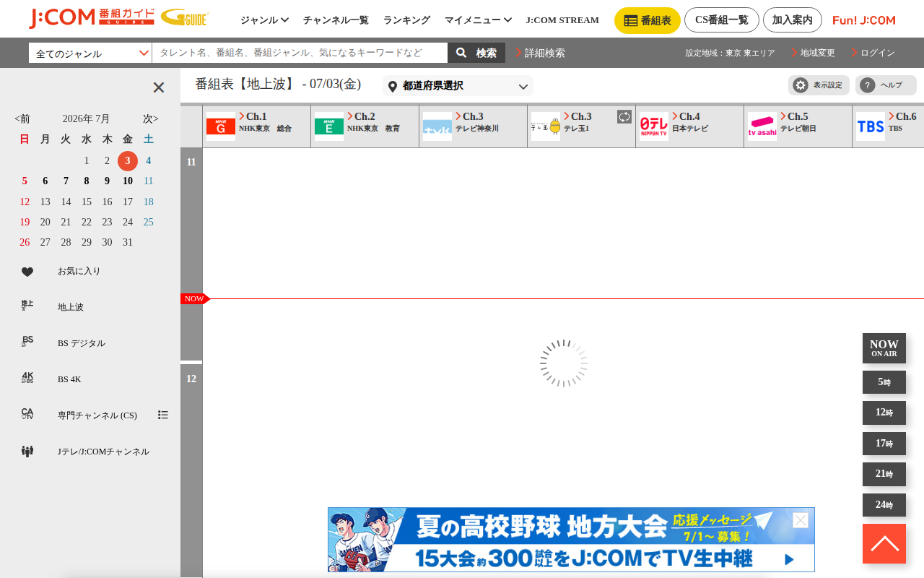
Task: Select the 地上波 terrestrial icon
Action: click(27, 306)
